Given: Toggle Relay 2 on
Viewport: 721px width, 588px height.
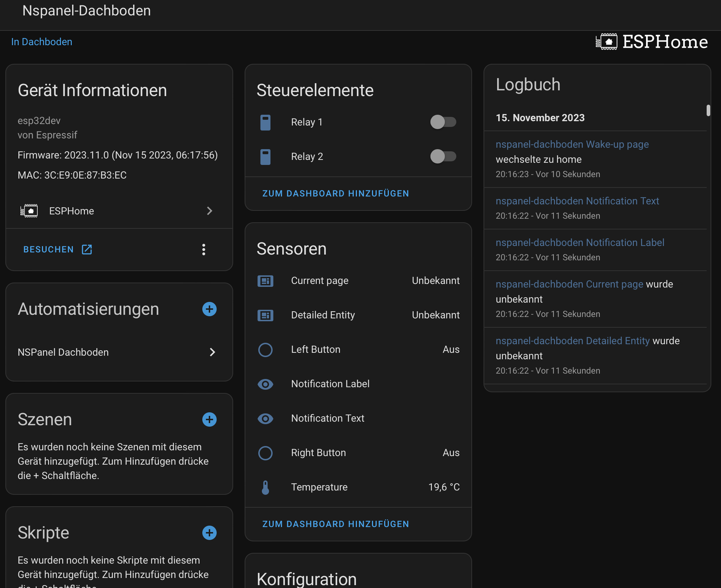Looking at the screenshot, I should [443, 157].
